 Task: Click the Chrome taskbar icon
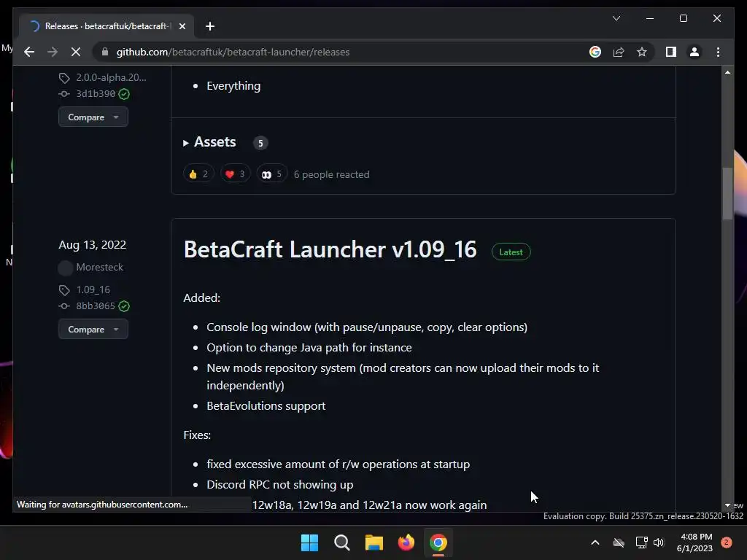point(438,542)
